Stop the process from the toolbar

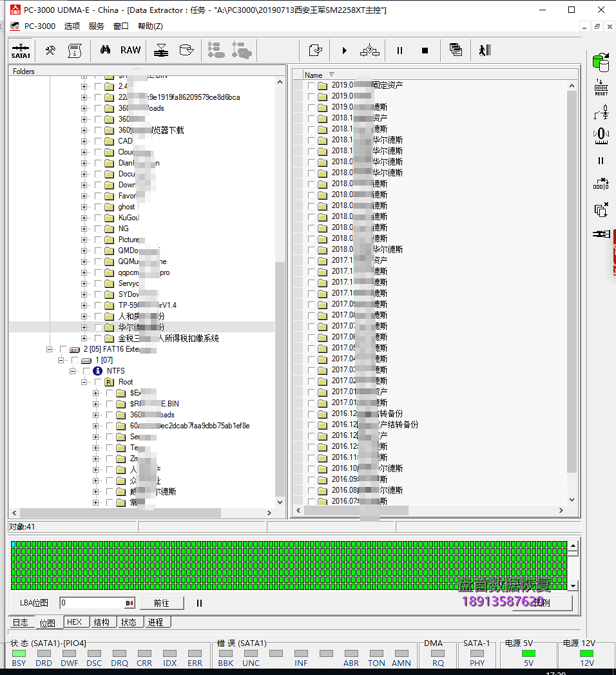click(x=425, y=50)
